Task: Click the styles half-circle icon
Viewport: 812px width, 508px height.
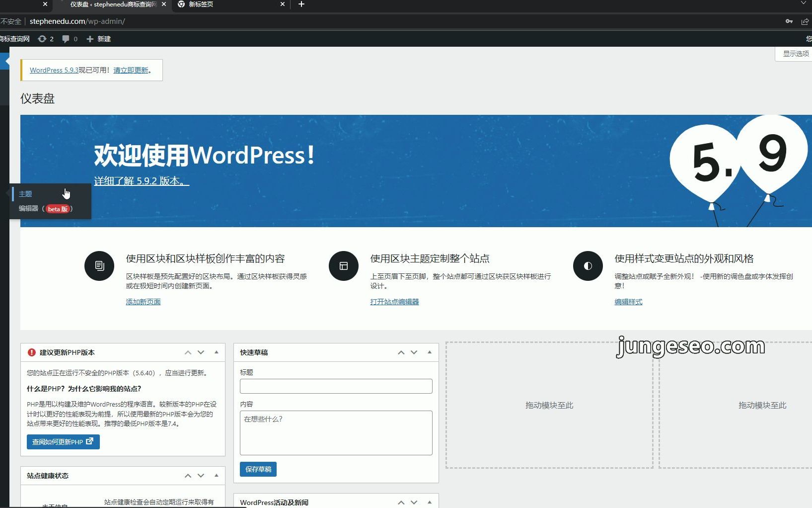Action: point(588,266)
